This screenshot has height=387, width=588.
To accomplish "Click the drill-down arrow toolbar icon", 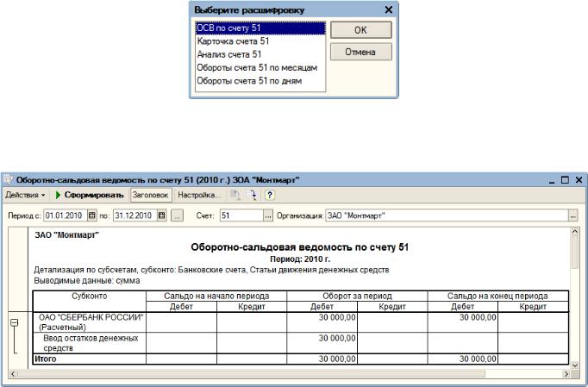I will coord(253,195).
